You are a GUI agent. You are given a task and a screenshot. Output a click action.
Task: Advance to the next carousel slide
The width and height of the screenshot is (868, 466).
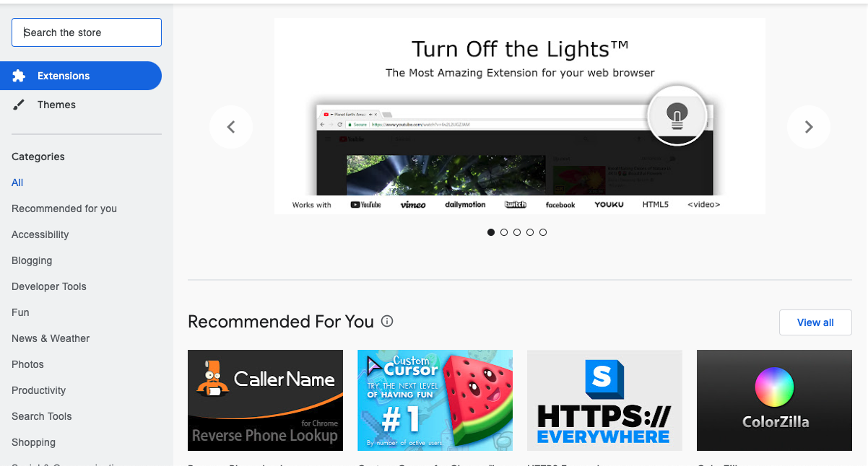click(x=809, y=127)
